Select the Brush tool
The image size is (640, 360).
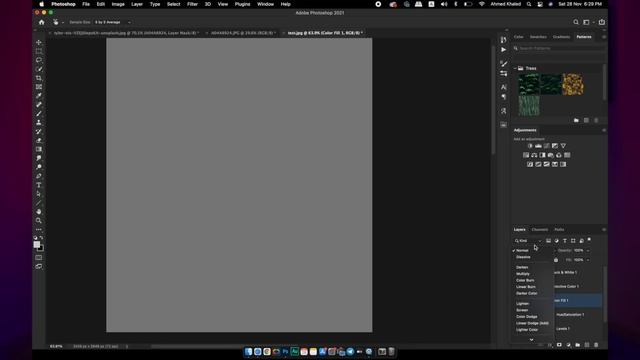click(x=39, y=114)
